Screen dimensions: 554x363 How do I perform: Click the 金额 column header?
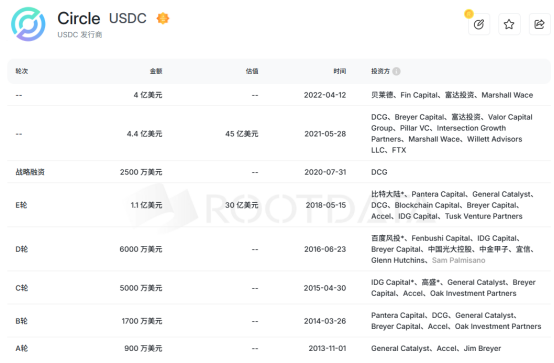[x=156, y=71]
